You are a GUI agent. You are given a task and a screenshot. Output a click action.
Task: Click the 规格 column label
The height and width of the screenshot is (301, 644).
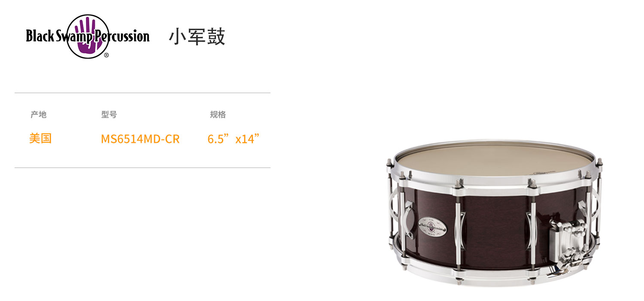tap(218, 114)
